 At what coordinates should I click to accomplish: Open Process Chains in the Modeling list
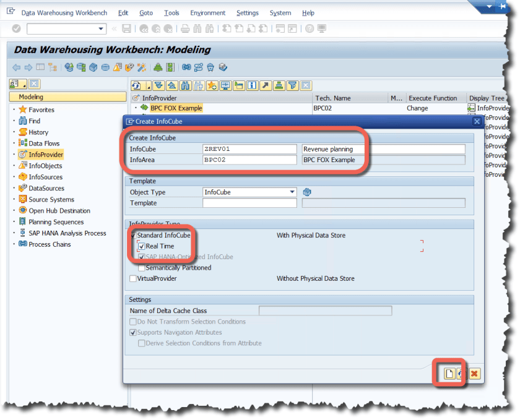[x=50, y=244]
